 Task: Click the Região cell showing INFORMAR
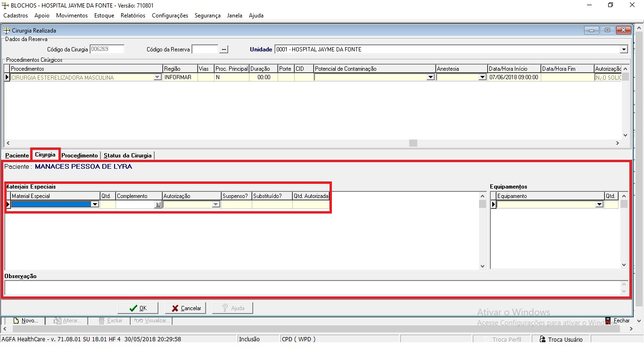point(180,77)
